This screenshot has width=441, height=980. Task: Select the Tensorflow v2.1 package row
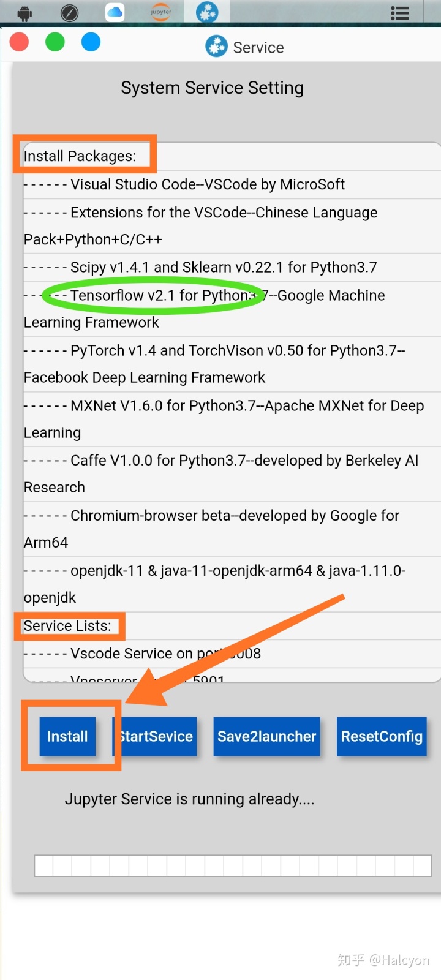point(232,309)
